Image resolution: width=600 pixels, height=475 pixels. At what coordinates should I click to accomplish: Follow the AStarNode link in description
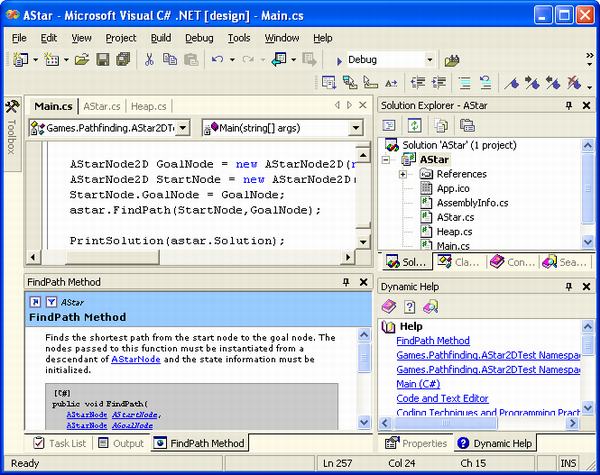135,359
